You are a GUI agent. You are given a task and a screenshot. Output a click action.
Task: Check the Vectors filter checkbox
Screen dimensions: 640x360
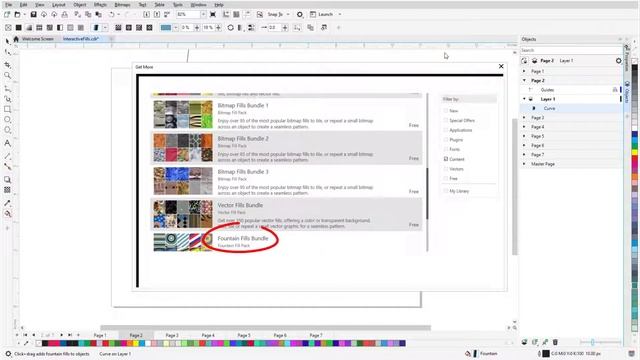[x=446, y=169]
